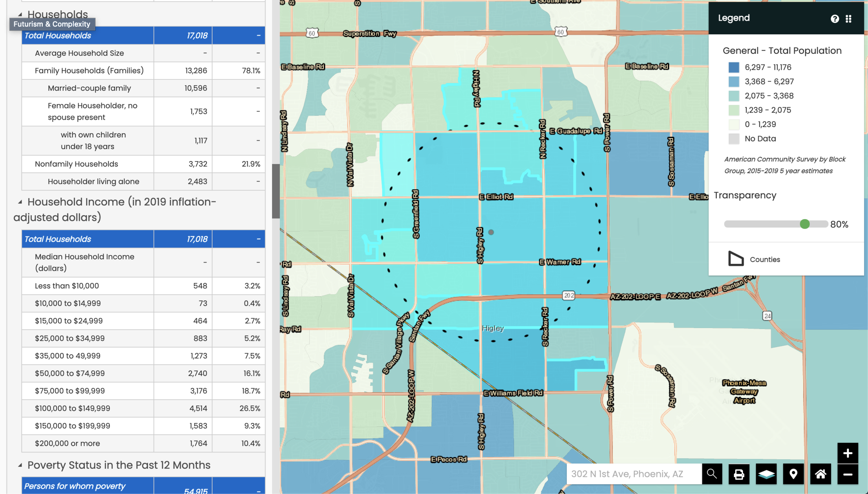Open the map layers icon
The image size is (868, 494).
click(x=766, y=474)
